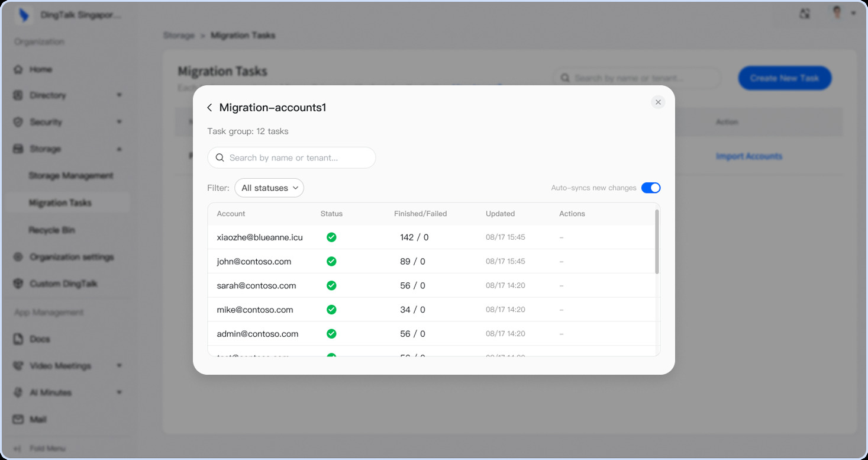
Task: Click the Status column header
Action: 331,214
